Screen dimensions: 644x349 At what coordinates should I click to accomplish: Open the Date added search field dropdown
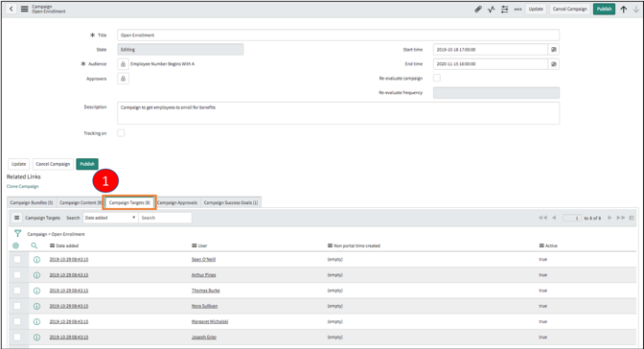point(109,218)
